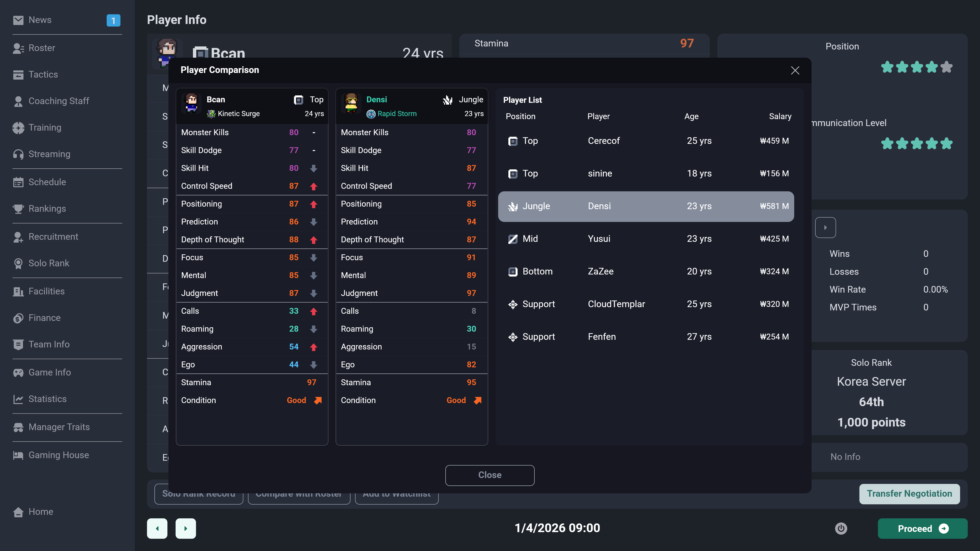This screenshot has height=551, width=980.
Task: Open Finance coin icon
Action: pos(18,318)
